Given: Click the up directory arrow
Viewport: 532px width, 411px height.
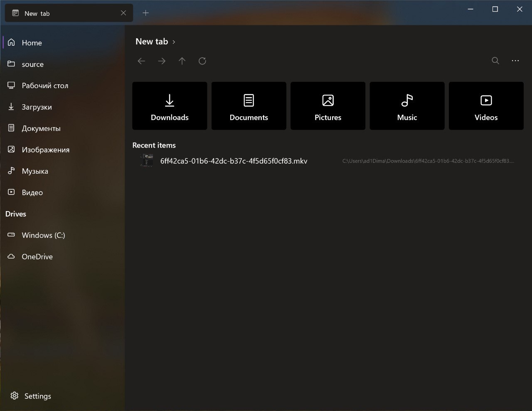Looking at the screenshot, I should [182, 61].
